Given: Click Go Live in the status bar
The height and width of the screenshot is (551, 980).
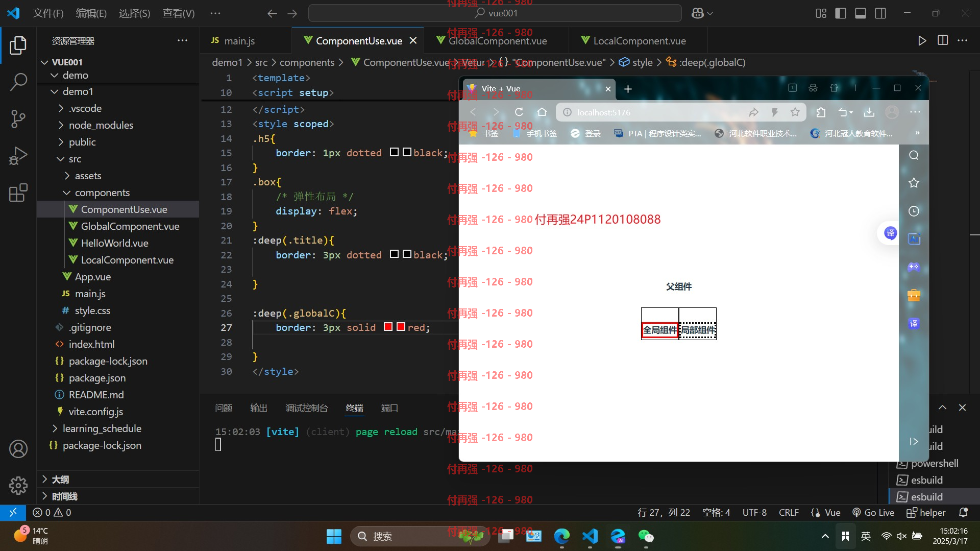Looking at the screenshot, I should pyautogui.click(x=873, y=512).
